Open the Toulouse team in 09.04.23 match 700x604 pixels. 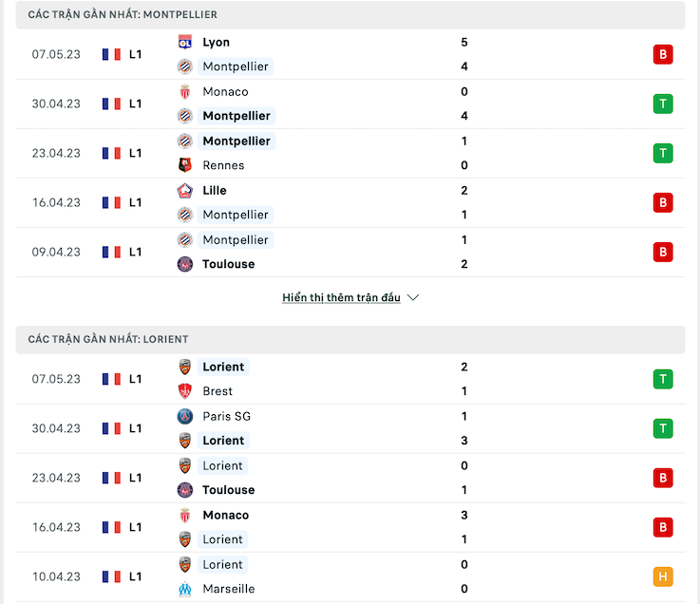coord(228,264)
